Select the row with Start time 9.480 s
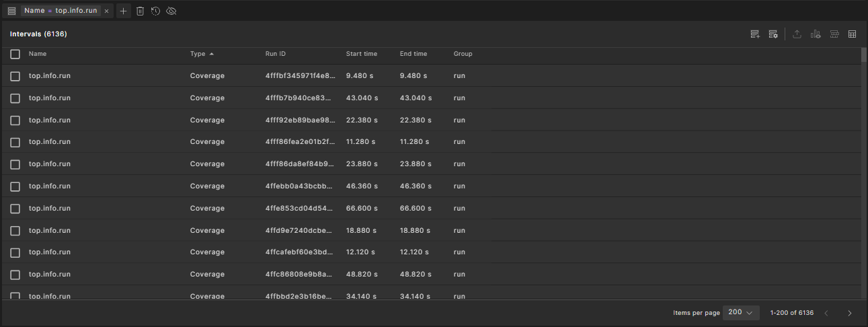The image size is (868, 327). click(x=15, y=76)
